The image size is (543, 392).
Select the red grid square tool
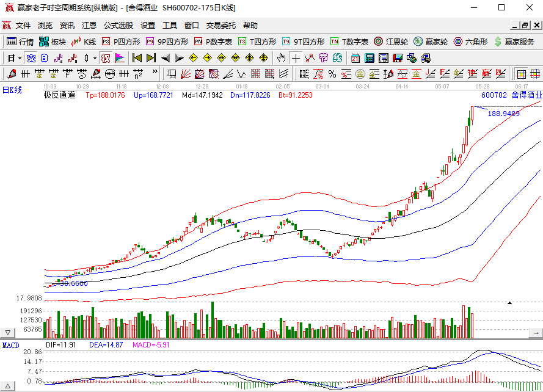point(255,74)
